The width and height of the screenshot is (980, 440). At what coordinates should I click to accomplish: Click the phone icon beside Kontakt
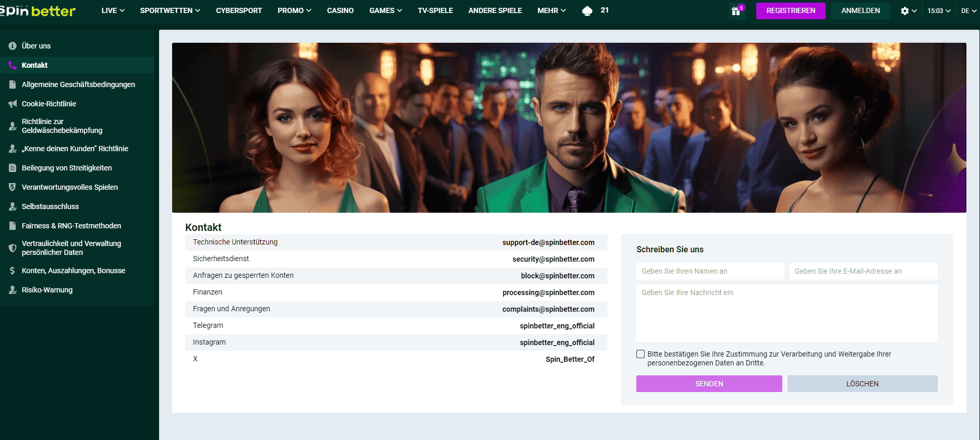(13, 65)
